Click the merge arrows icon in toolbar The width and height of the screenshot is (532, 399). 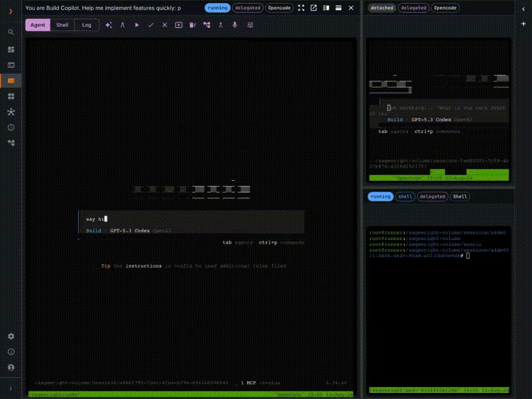221,25
